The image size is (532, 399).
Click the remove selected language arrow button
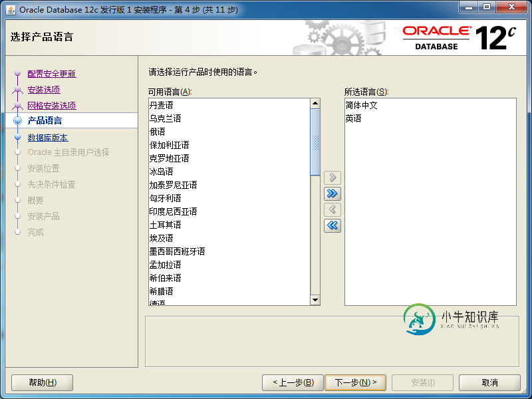tap(332, 209)
